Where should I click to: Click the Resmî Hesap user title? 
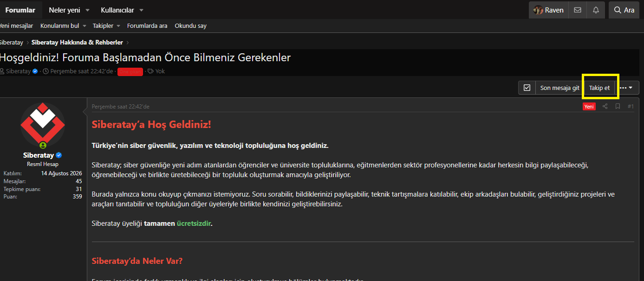click(43, 164)
